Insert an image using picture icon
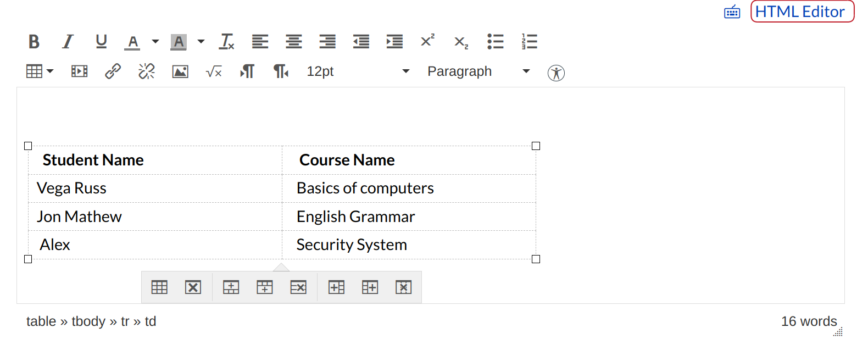The height and width of the screenshot is (344, 868). tap(180, 71)
